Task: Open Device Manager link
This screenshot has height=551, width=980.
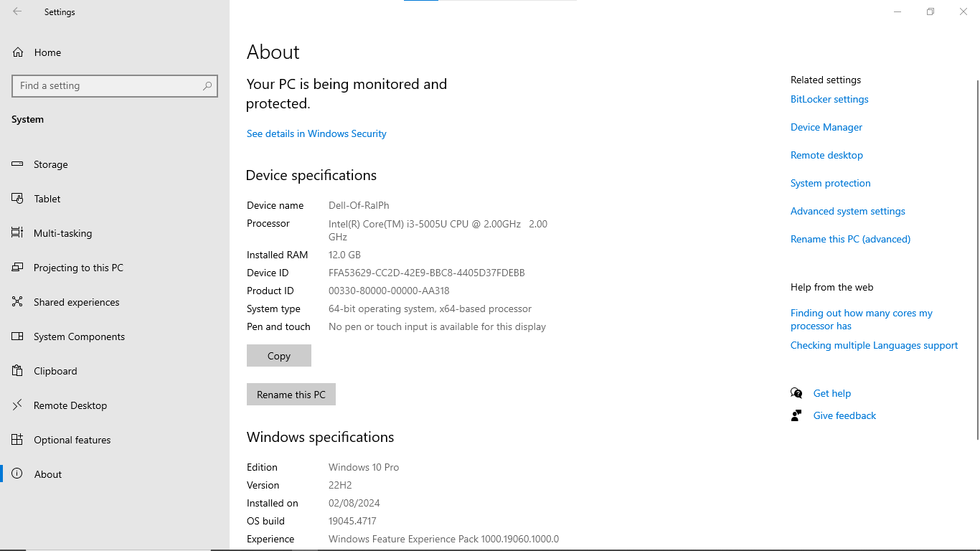Action: click(826, 127)
